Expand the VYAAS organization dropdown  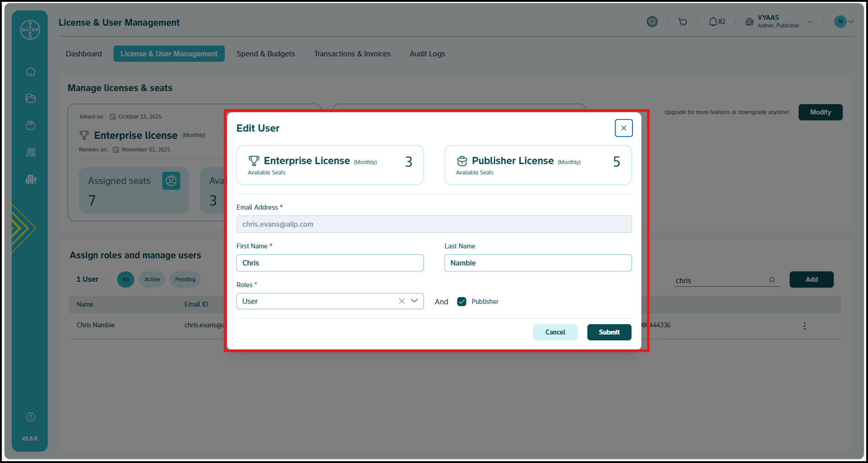point(810,22)
